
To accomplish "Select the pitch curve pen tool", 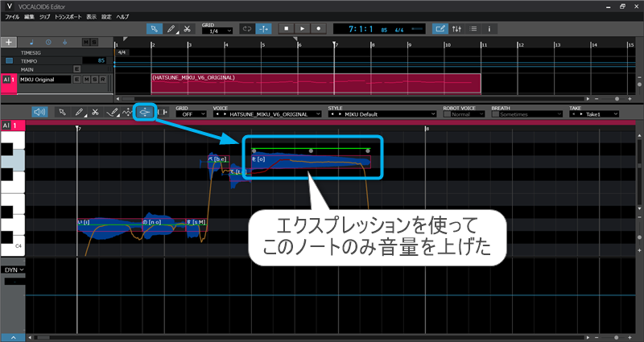I will (x=112, y=112).
